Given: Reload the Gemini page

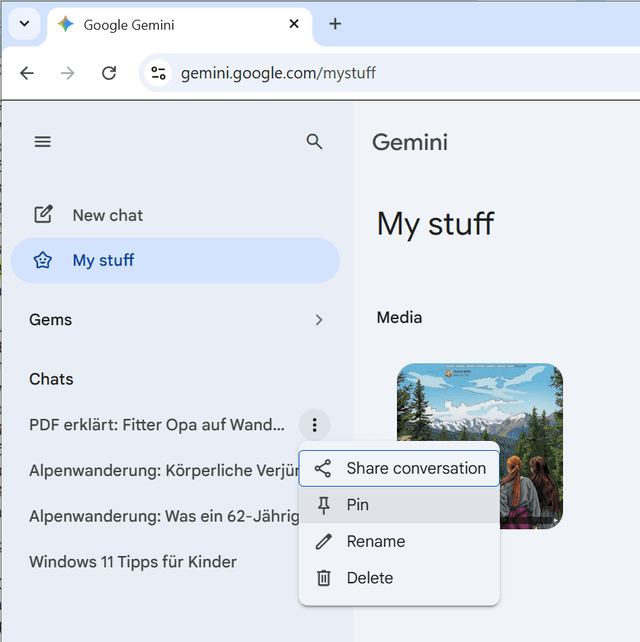Looking at the screenshot, I should pos(109,73).
